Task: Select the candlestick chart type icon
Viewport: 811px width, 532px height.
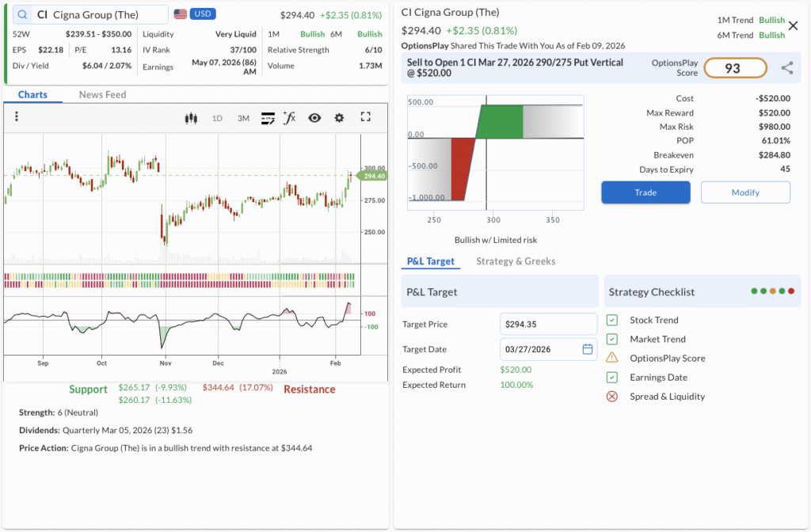Action: 190,118
